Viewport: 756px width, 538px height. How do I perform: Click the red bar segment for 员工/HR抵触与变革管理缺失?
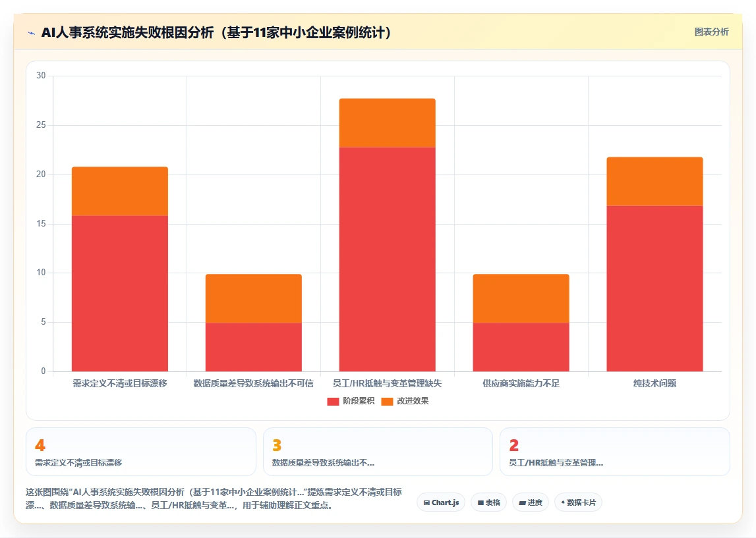click(x=387, y=259)
